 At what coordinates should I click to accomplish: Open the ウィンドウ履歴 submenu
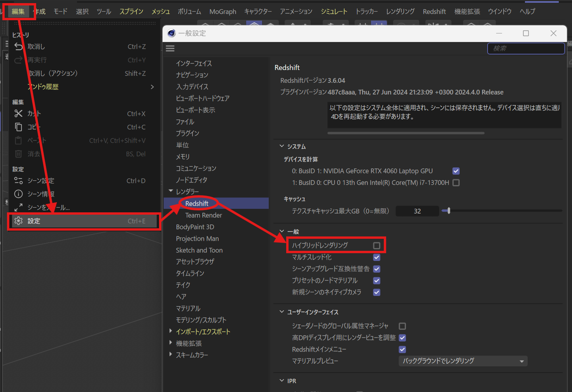point(83,87)
